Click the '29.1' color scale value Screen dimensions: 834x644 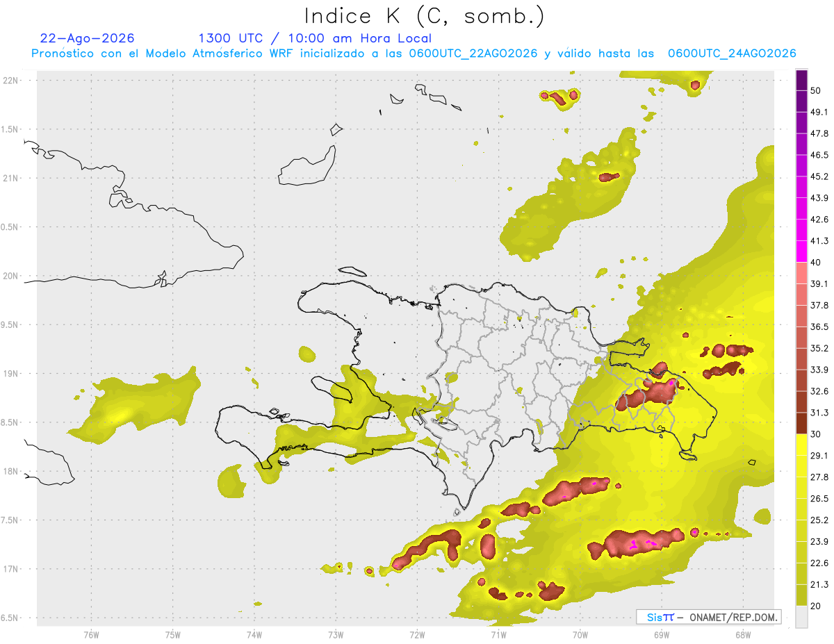(820, 456)
